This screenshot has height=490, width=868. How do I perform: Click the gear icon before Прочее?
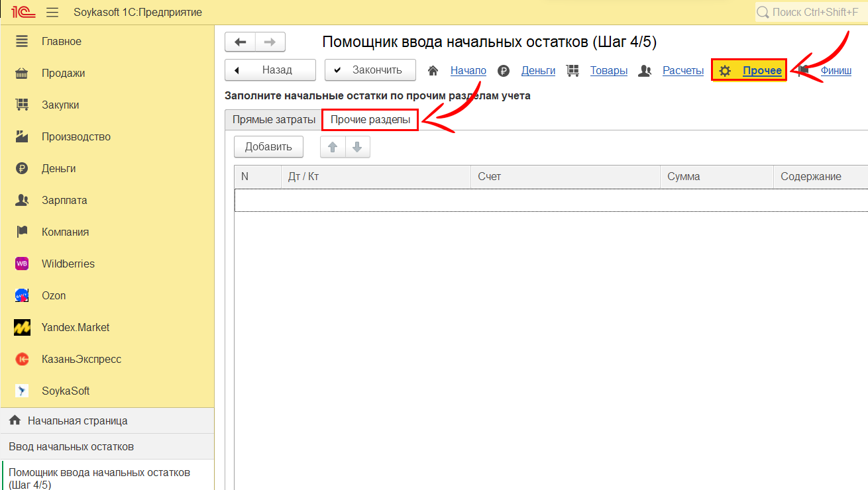pos(725,71)
